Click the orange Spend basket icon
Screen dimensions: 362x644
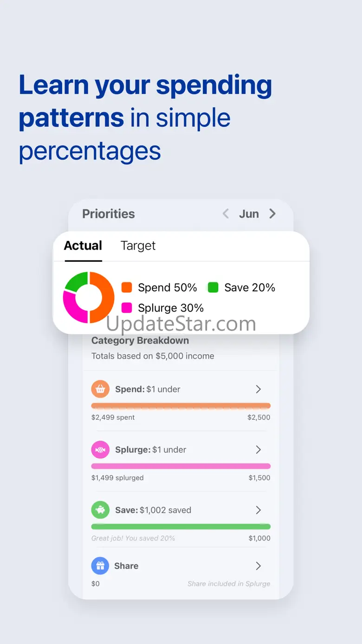(x=100, y=389)
